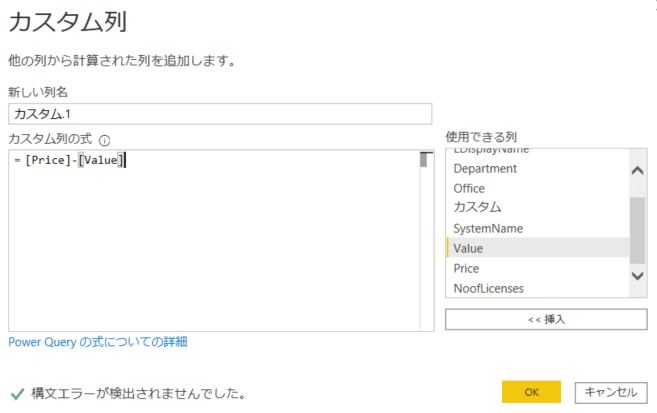Select NoofLicenses in available columns list

538,288
